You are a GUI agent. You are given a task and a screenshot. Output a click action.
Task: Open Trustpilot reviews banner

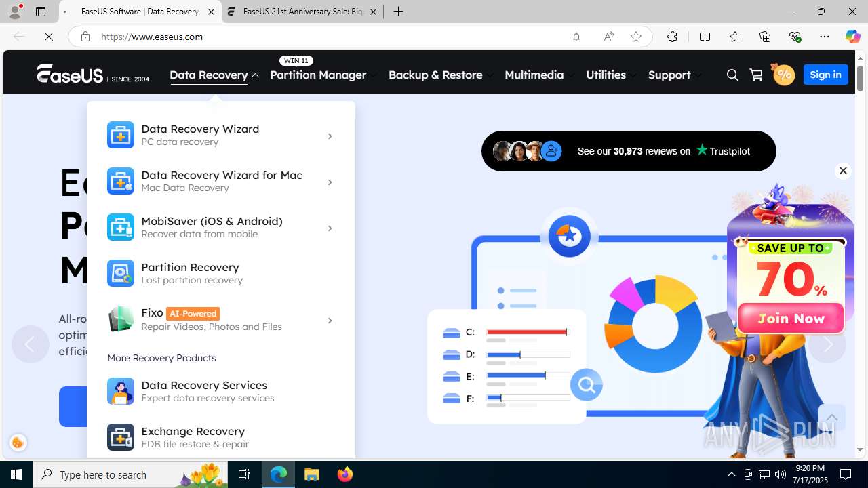[x=629, y=151]
